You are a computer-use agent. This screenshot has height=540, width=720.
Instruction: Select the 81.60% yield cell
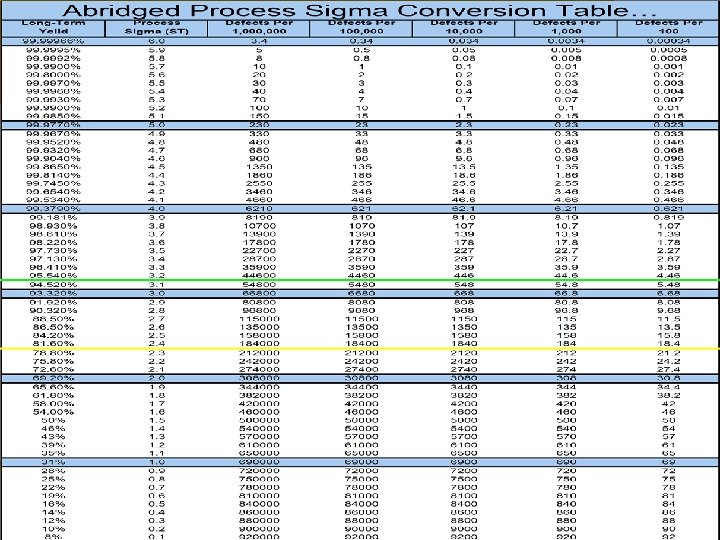tap(53, 343)
